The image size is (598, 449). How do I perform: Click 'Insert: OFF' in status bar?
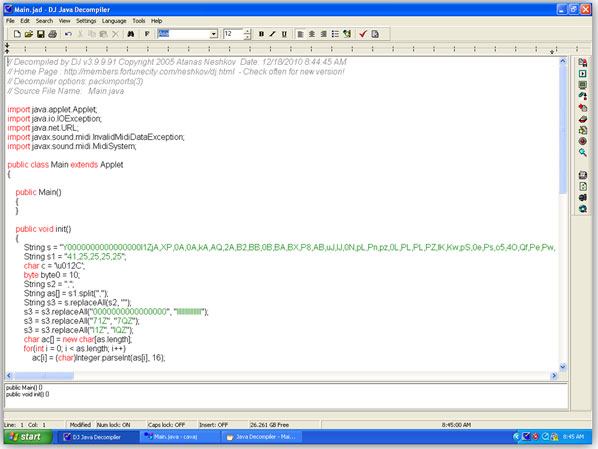[213, 425]
